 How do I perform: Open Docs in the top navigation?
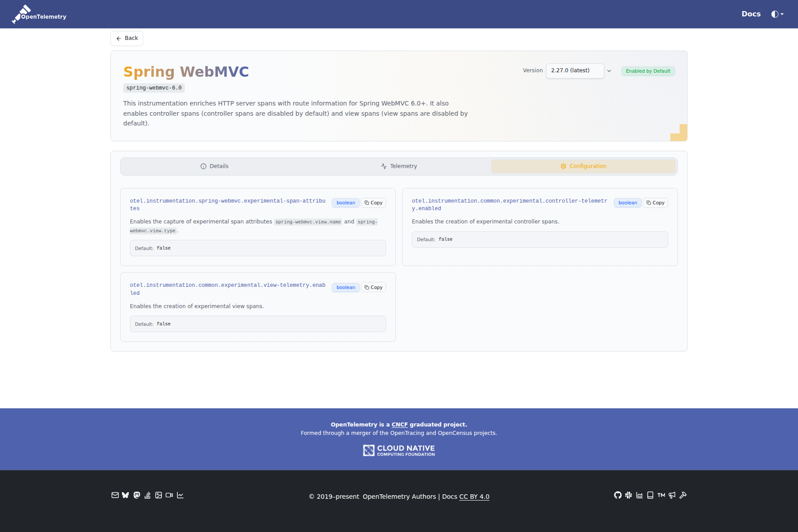[x=751, y=14]
